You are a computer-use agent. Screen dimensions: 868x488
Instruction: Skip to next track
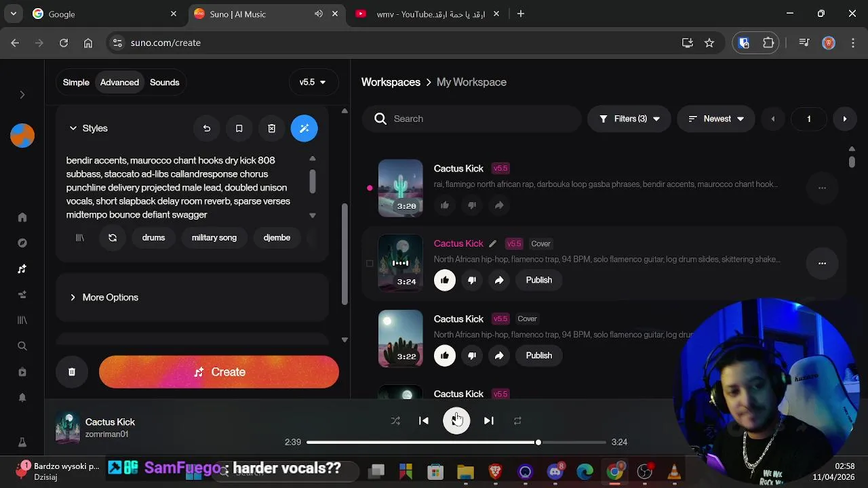(488, 421)
